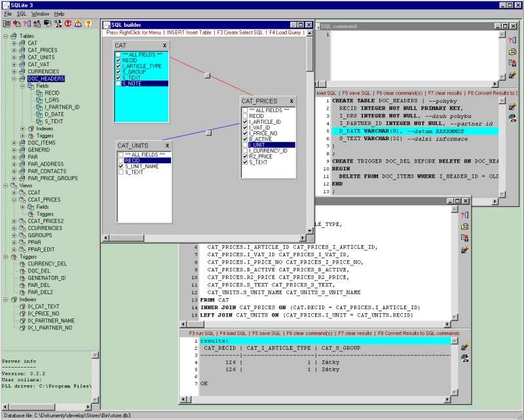Close the CAT_UNITS table box with its X
Screen dimensions: 524x420
coord(166,145)
